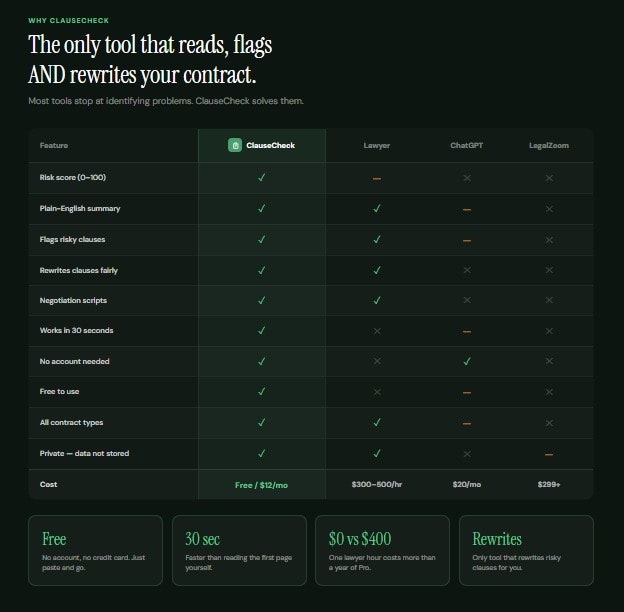Image resolution: width=624 pixels, height=612 pixels.
Task: Click the 'Flags risky clauses' row label
Action: coord(72,240)
